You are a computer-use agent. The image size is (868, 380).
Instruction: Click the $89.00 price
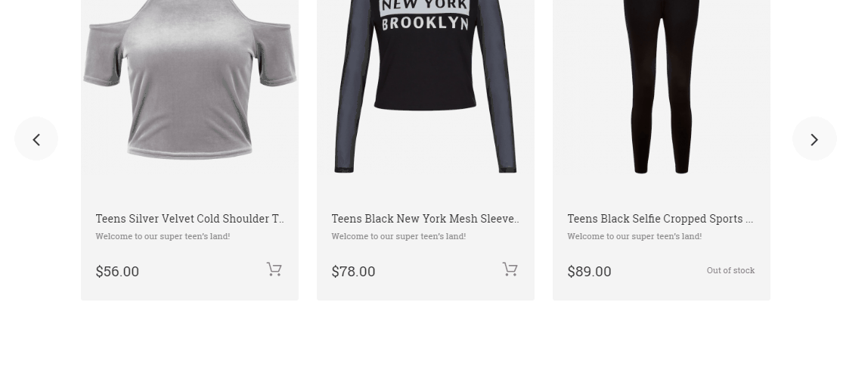click(x=589, y=272)
